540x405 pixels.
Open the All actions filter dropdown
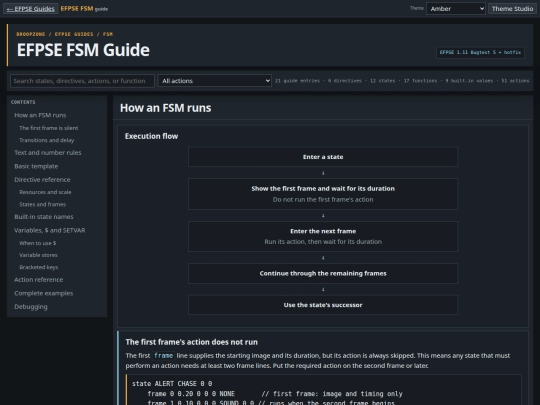coord(215,81)
